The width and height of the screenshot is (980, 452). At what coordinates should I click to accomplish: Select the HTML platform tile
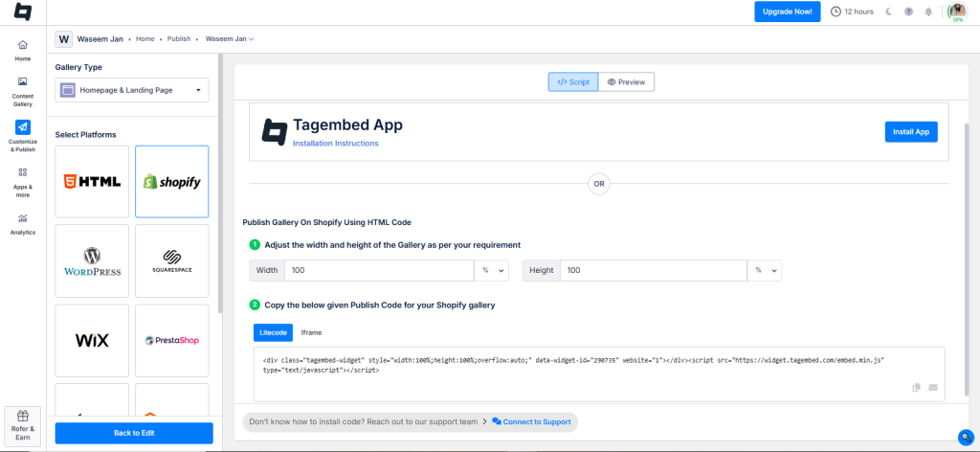[92, 181]
